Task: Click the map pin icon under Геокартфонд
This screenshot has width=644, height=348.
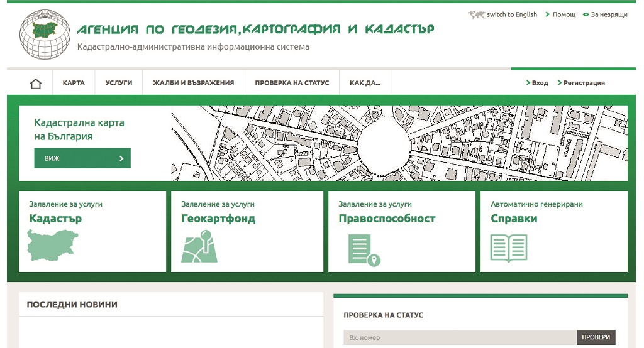Action: (x=199, y=246)
